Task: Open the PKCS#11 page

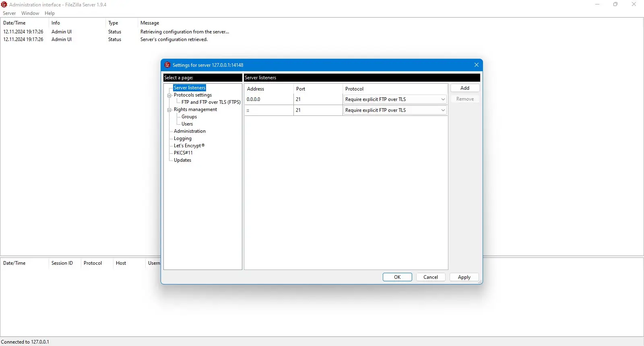Action: (x=183, y=153)
